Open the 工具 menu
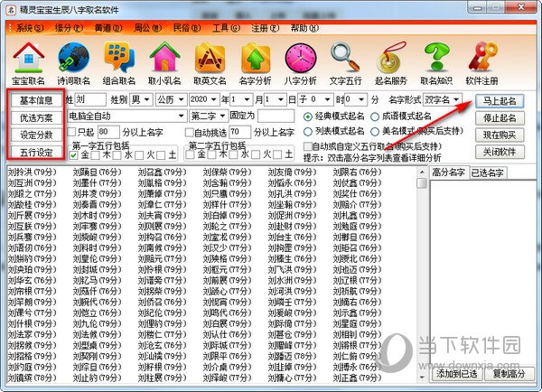The width and height of the screenshot is (542, 392). [221, 28]
